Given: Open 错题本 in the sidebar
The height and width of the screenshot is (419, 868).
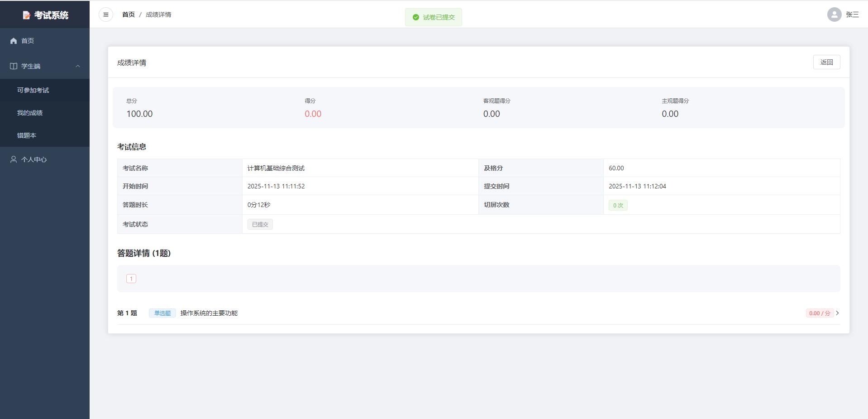Looking at the screenshot, I should coord(27,135).
